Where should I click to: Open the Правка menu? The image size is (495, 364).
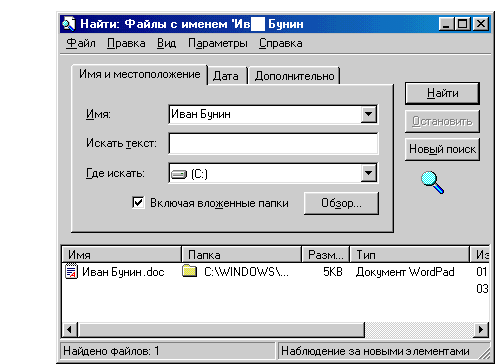(126, 43)
